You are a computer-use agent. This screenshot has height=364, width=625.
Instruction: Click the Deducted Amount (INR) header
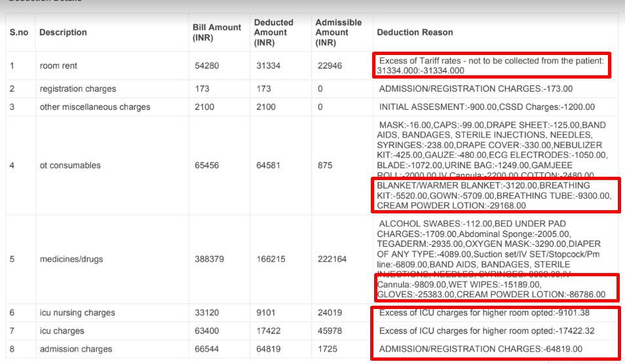(273, 32)
